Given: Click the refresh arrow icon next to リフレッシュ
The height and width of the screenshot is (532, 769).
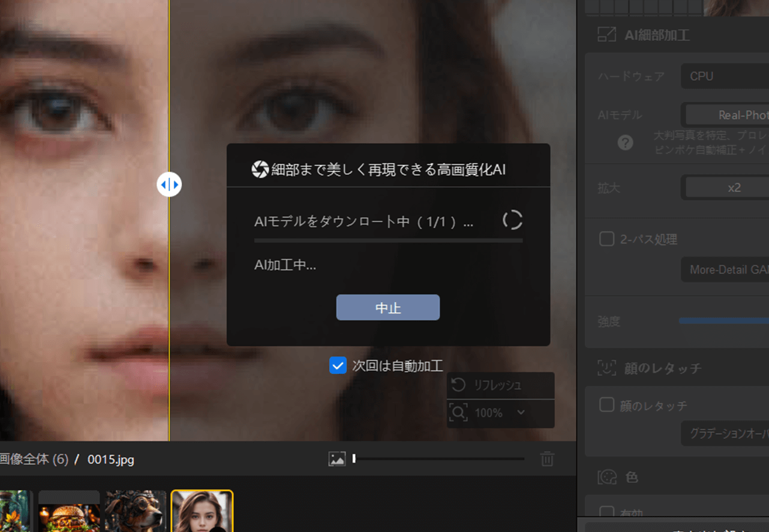Looking at the screenshot, I should point(458,385).
